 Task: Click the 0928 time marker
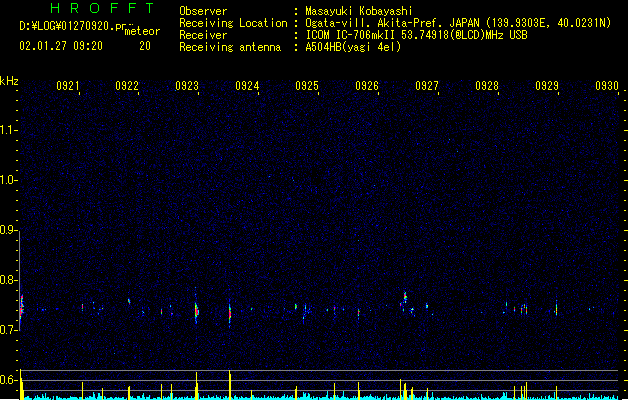tap(487, 86)
